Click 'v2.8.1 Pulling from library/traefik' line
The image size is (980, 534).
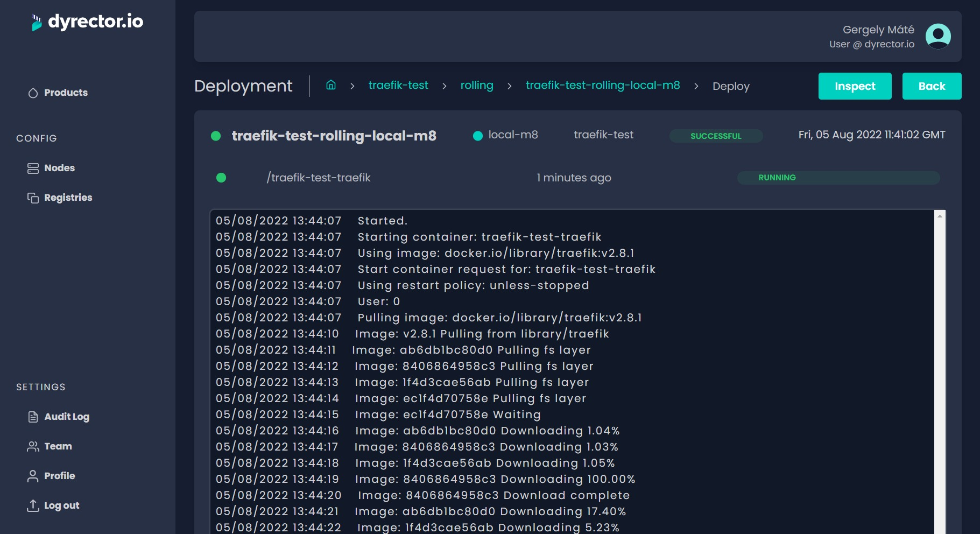pyautogui.click(x=482, y=334)
